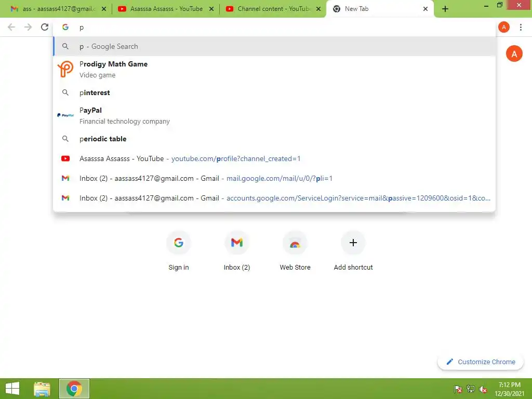Click the network tray icon

tap(471, 389)
